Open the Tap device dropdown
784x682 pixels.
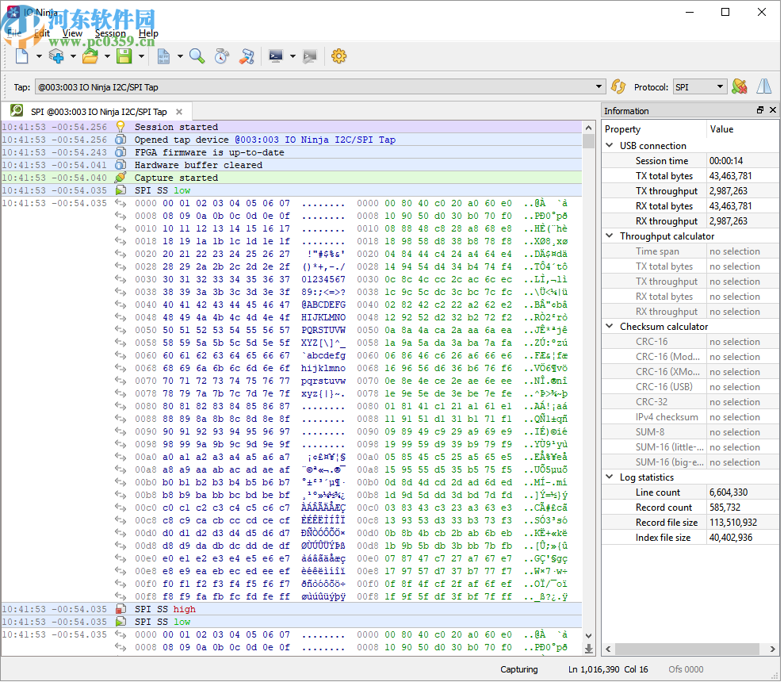click(599, 87)
